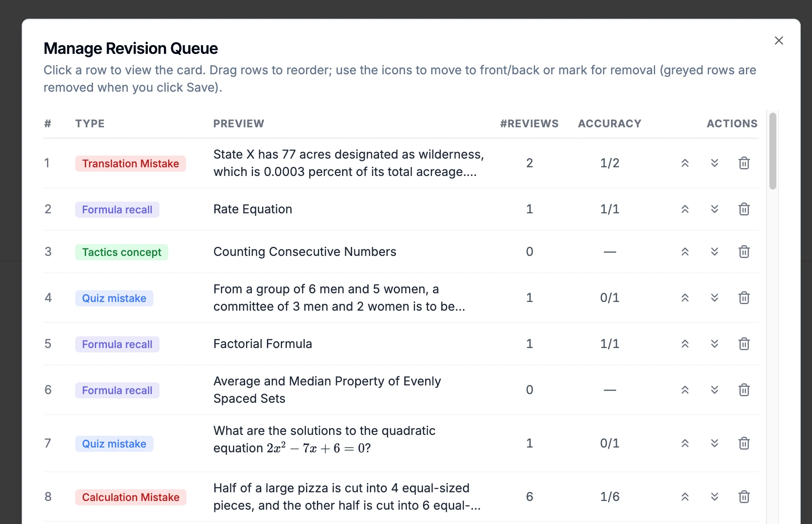The width and height of the screenshot is (812, 524).
Task: Move the committee Quiz mistake card to front
Action: click(x=685, y=298)
